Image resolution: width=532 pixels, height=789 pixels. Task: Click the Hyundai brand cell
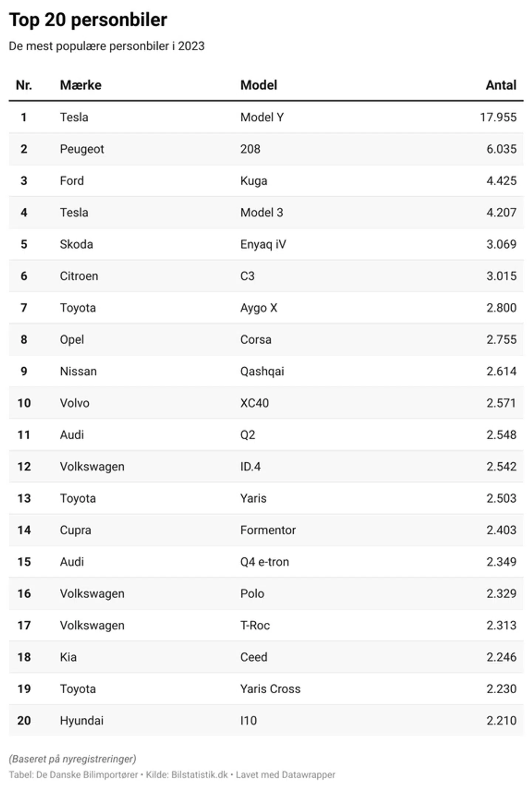82,721
